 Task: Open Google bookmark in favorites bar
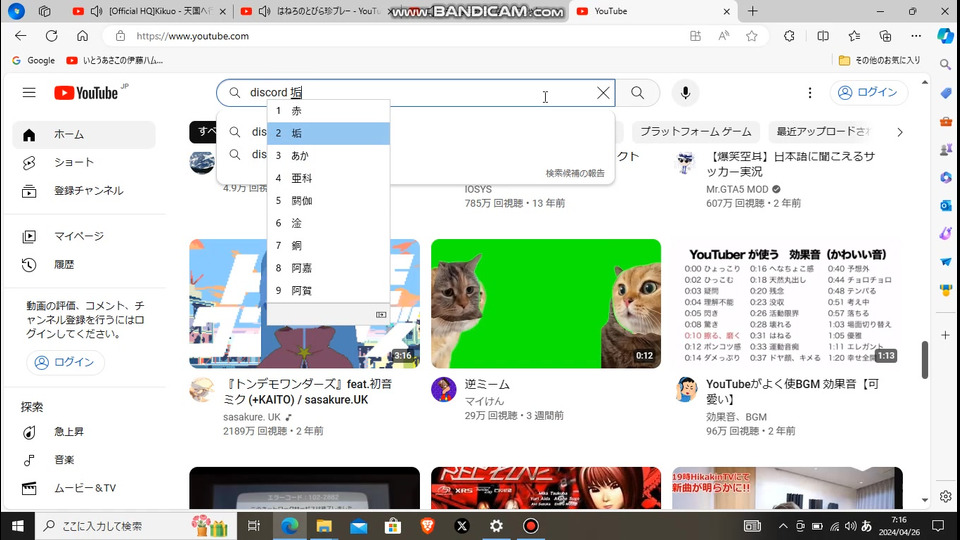point(34,61)
